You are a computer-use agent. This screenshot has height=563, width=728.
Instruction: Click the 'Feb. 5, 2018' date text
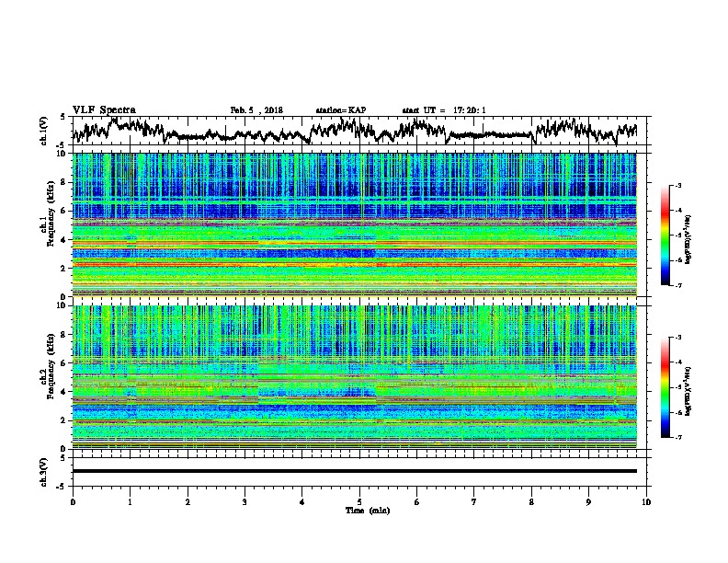click(x=256, y=110)
